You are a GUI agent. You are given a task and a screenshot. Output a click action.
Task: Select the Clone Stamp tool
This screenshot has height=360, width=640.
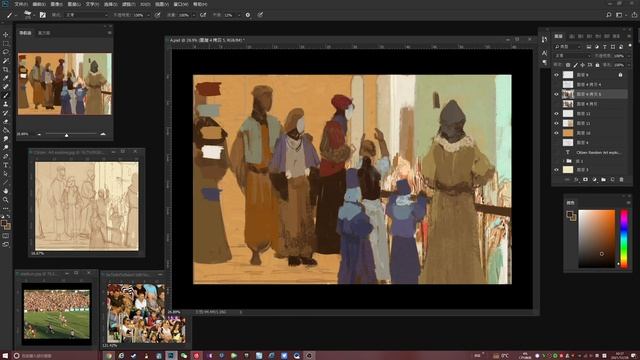pyautogui.click(x=6, y=104)
